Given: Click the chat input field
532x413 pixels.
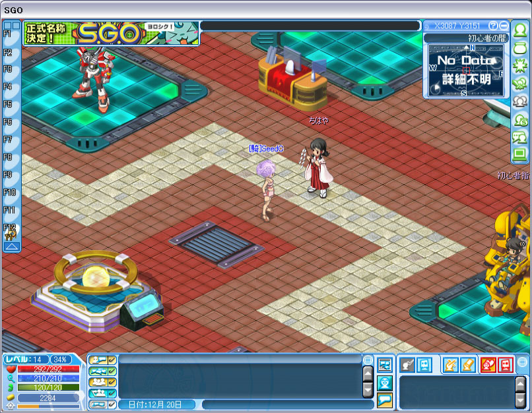Looking at the screenshot, I should (x=287, y=404).
